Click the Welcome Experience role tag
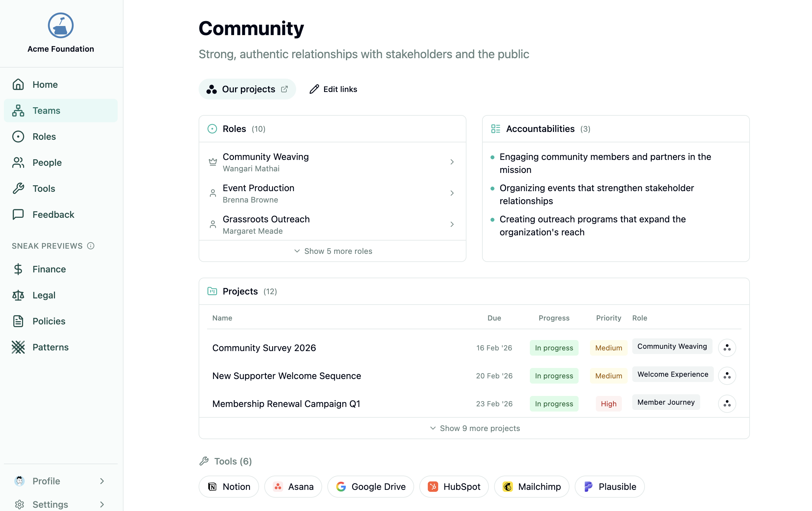 tap(673, 374)
